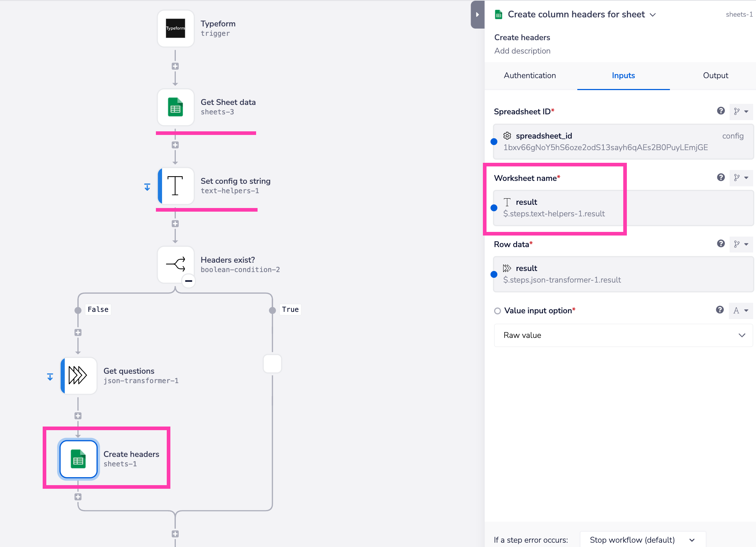The width and height of the screenshot is (756, 547).
Task: Click the gear icon on spreadsheet_id
Action: [507, 136]
